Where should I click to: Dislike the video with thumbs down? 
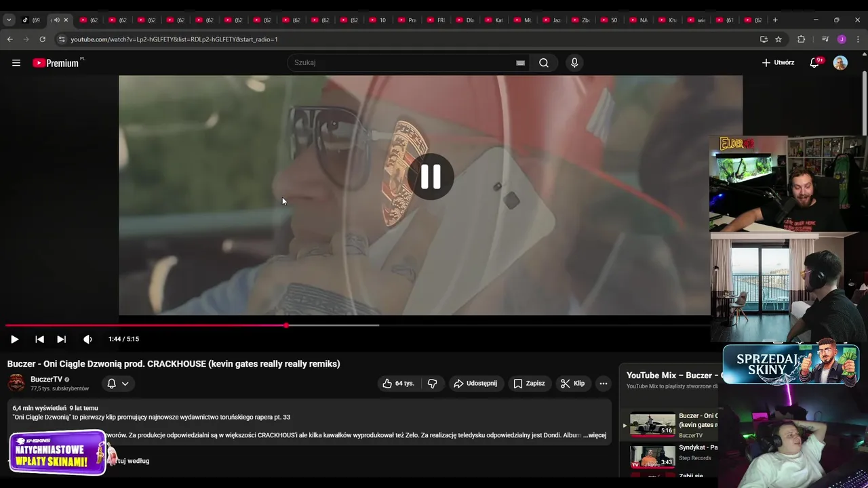pyautogui.click(x=433, y=384)
